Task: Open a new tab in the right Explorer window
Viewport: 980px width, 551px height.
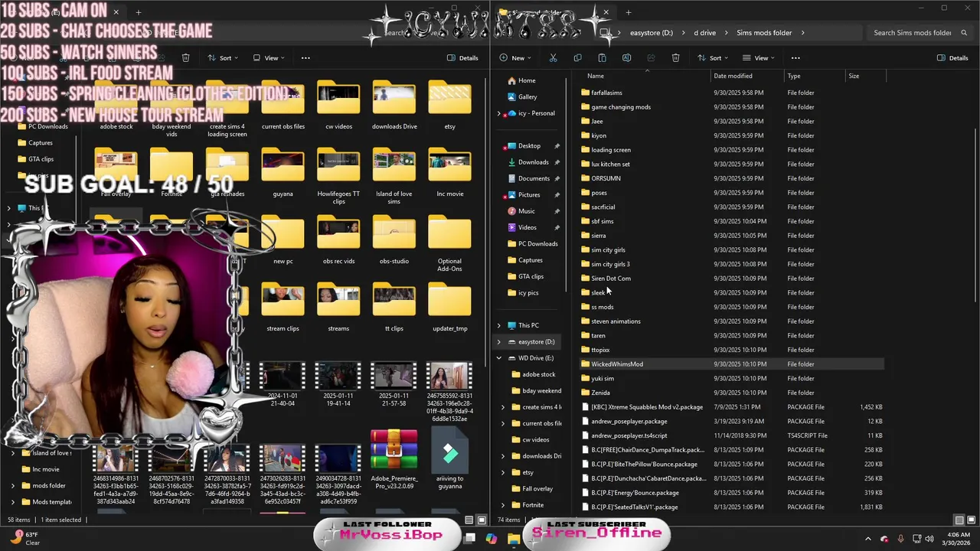Action: 628,12
